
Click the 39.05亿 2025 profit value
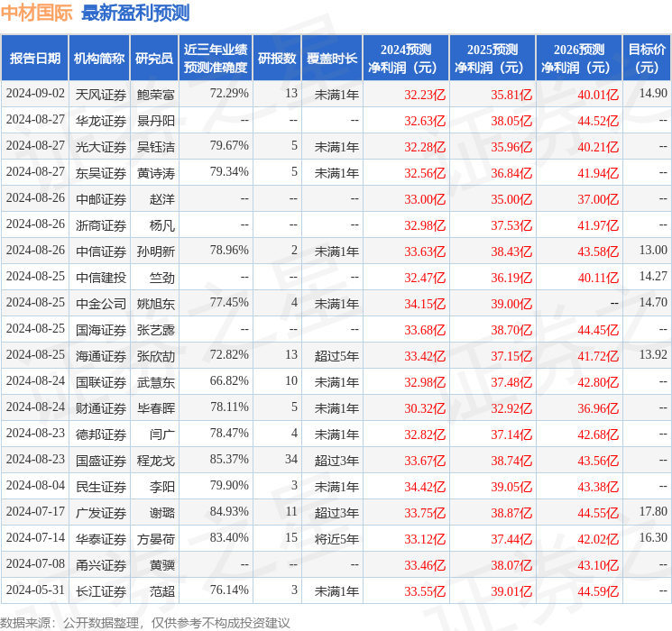tap(511, 487)
